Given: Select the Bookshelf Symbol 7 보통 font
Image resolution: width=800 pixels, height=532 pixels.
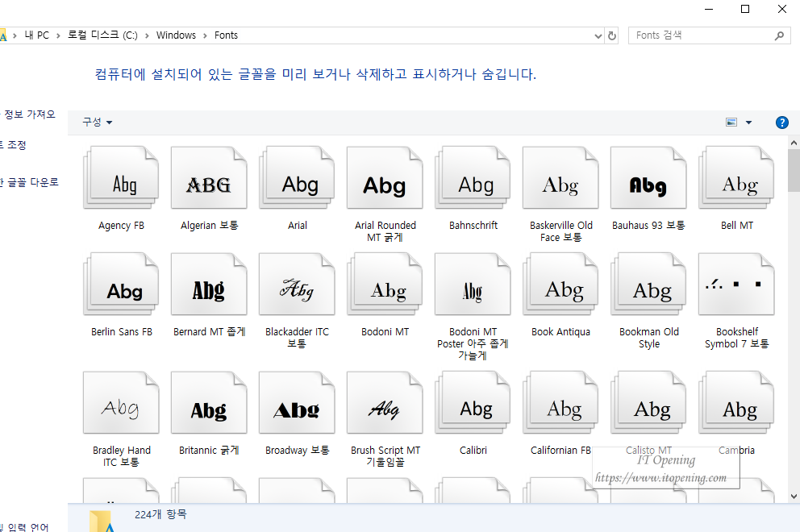Looking at the screenshot, I should [736, 284].
